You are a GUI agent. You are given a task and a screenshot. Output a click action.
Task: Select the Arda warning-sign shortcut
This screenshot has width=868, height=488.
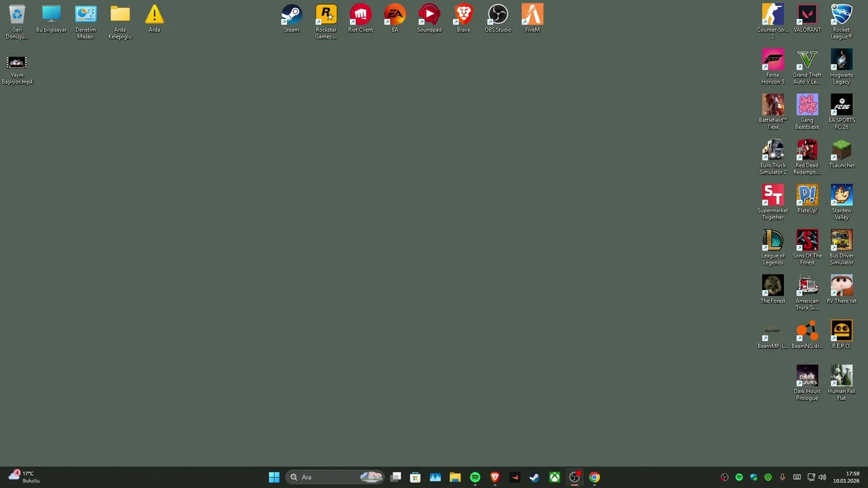(x=155, y=18)
